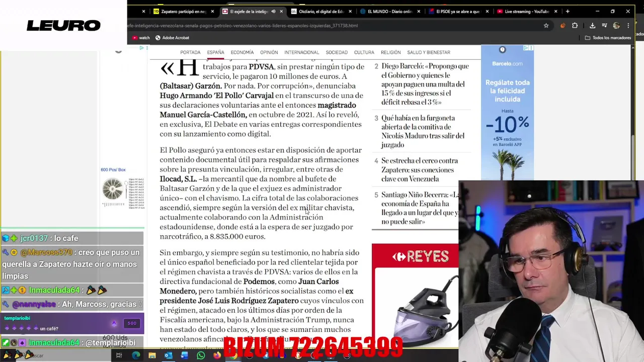Open the RELIGIÓN section
The image size is (644, 362).
[x=390, y=52]
